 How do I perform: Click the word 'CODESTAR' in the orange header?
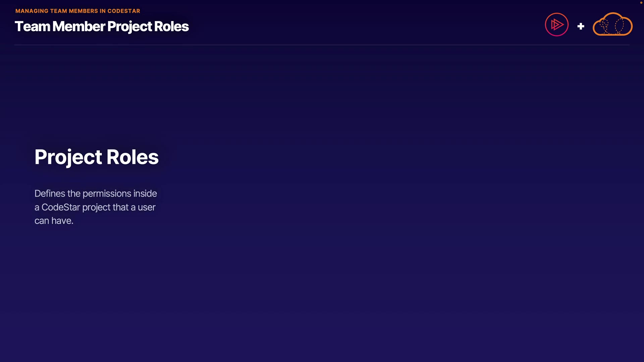tap(124, 11)
